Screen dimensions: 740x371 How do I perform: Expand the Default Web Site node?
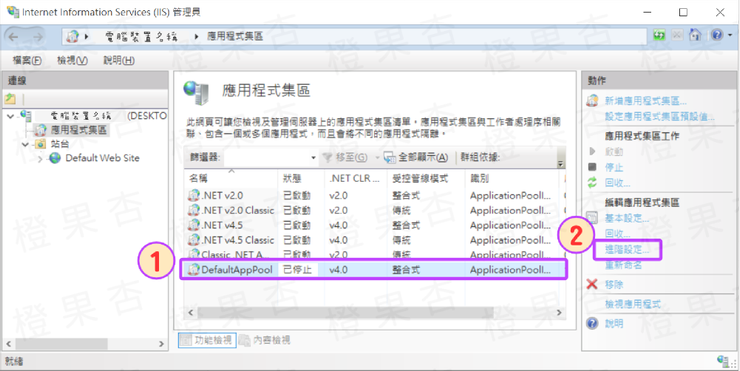(40, 159)
